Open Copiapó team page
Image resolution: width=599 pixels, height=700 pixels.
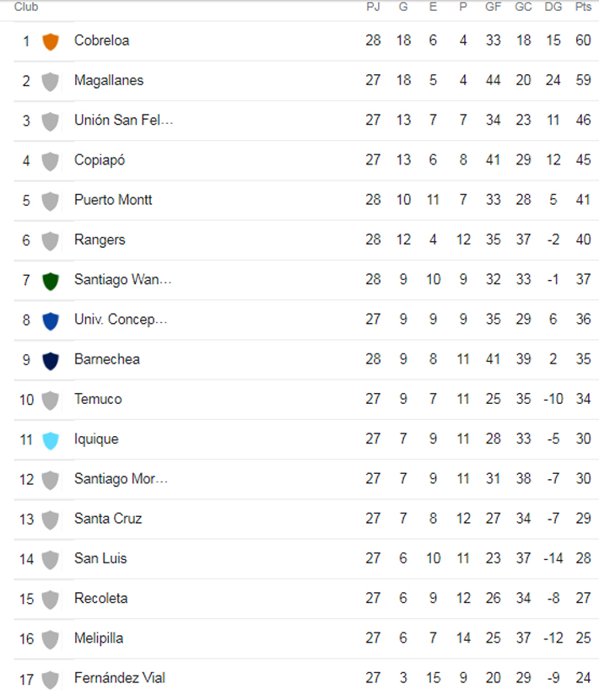(x=100, y=160)
